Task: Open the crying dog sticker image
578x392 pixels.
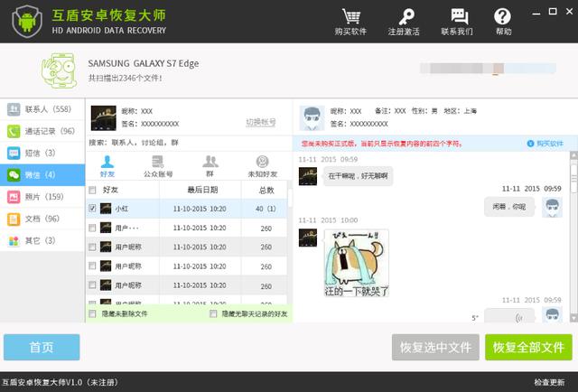Action: [357, 263]
